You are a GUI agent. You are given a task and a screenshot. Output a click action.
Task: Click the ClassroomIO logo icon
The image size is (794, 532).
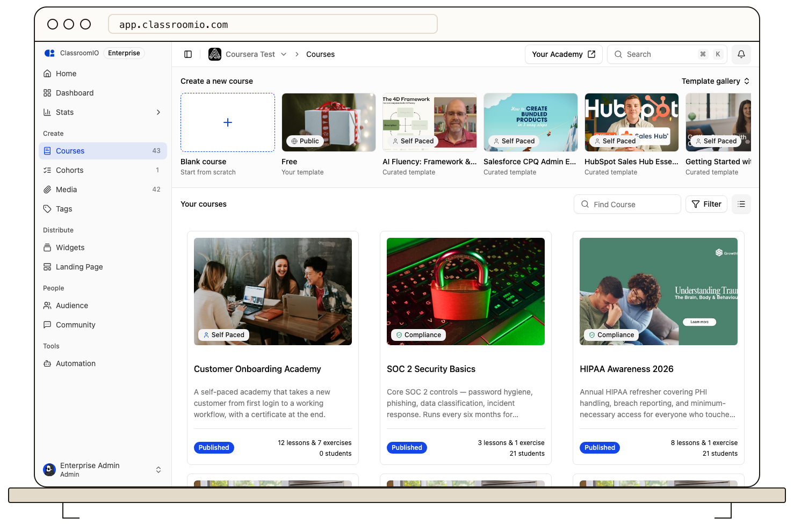click(x=49, y=53)
